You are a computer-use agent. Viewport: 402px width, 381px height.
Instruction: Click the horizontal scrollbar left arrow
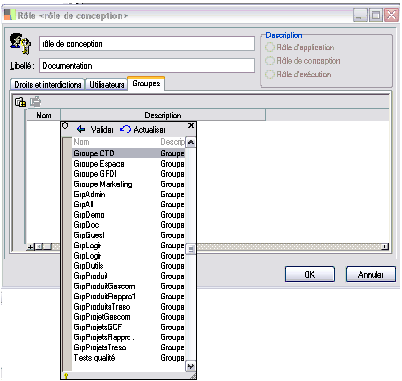point(39,247)
